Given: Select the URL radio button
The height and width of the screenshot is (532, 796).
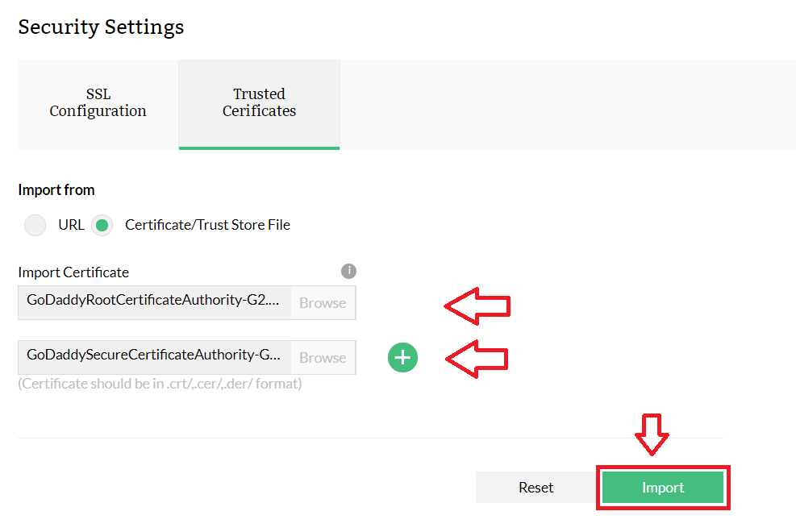Looking at the screenshot, I should pyautogui.click(x=35, y=225).
